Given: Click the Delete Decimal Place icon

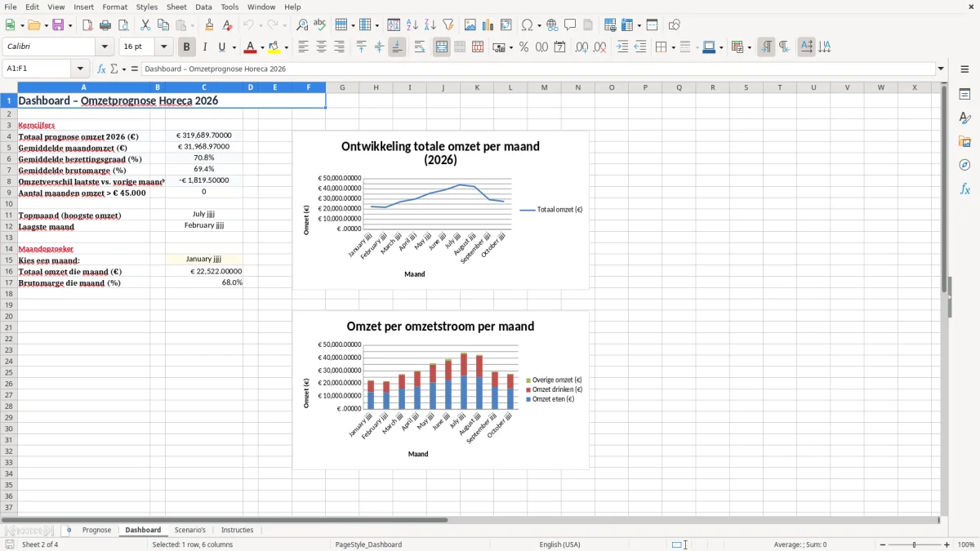Looking at the screenshot, I should click(601, 47).
